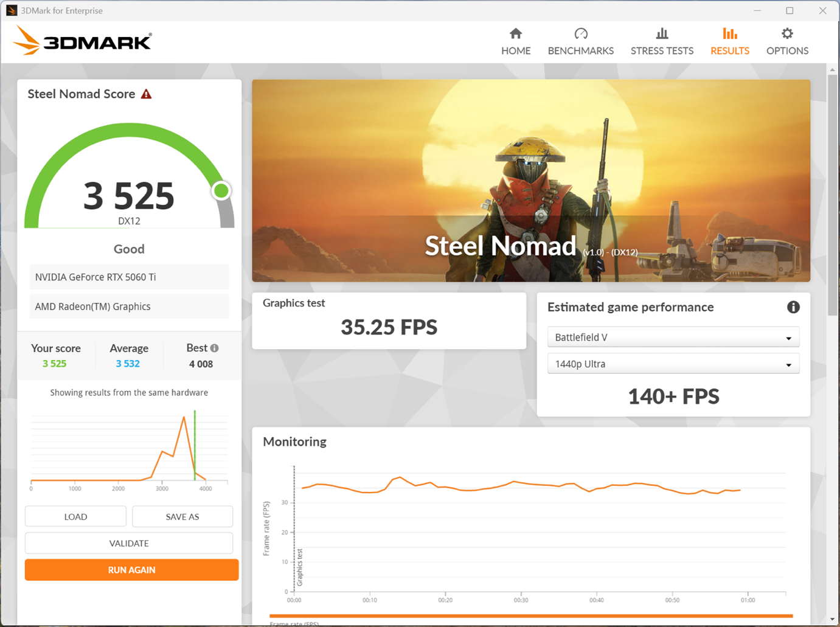
Task: Go to the HOME tab label
Action: (516, 50)
